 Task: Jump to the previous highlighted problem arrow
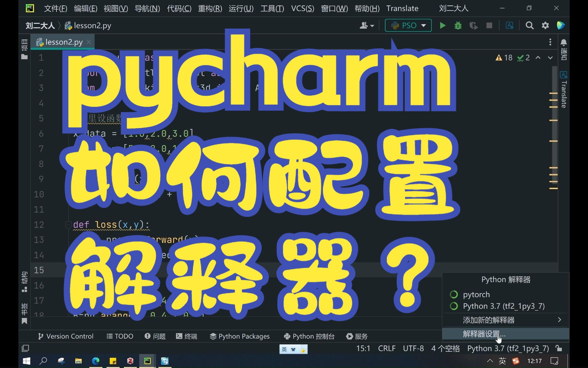point(538,58)
